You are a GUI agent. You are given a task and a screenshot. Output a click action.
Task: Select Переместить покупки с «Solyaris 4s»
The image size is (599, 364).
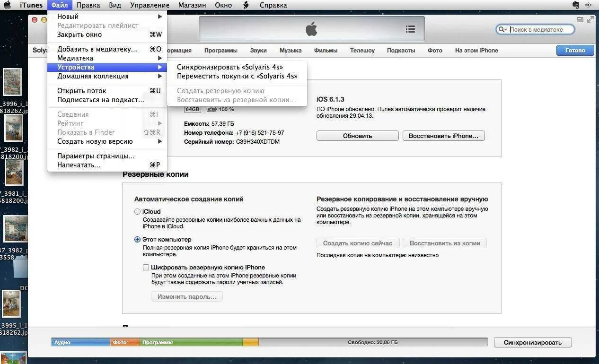237,76
